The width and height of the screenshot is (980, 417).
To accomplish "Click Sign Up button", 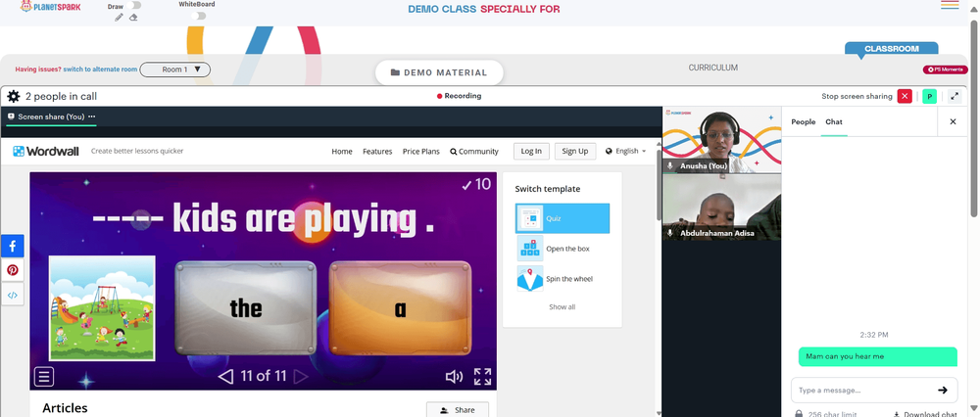I will click(x=574, y=151).
